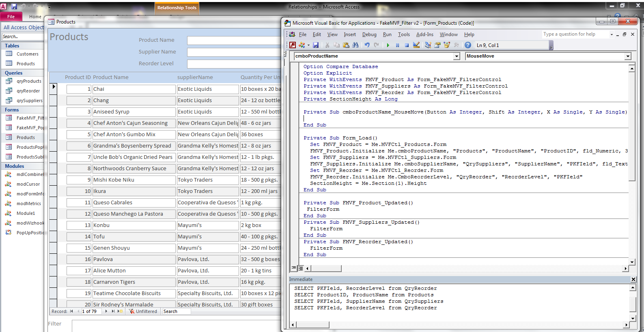The width and height of the screenshot is (644, 332).
Task: Click Copy icon in VBA toolbar
Action: pyautogui.click(x=336, y=45)
